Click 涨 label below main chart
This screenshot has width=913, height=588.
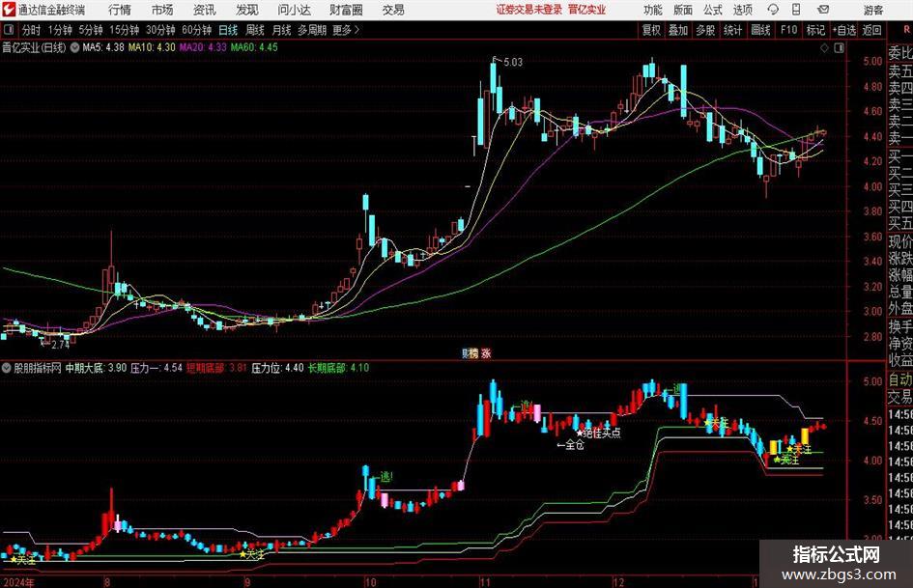click(x=486, y=353)
